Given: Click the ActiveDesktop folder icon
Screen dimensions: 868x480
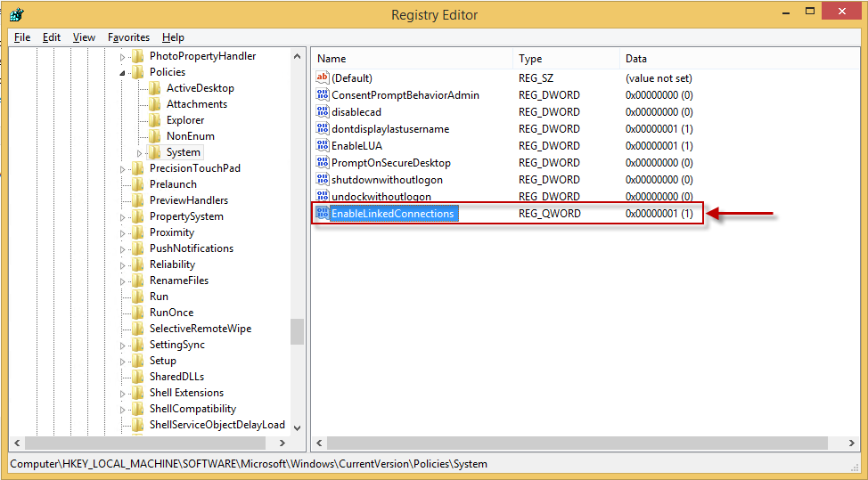Looking at the screenshot, I should pos(154,88).
